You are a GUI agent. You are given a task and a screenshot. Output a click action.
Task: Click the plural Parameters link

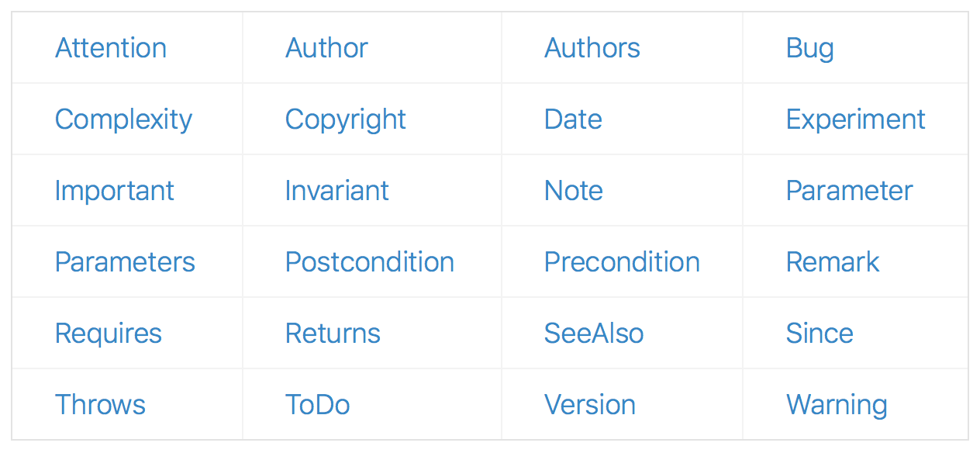point(125,262)
